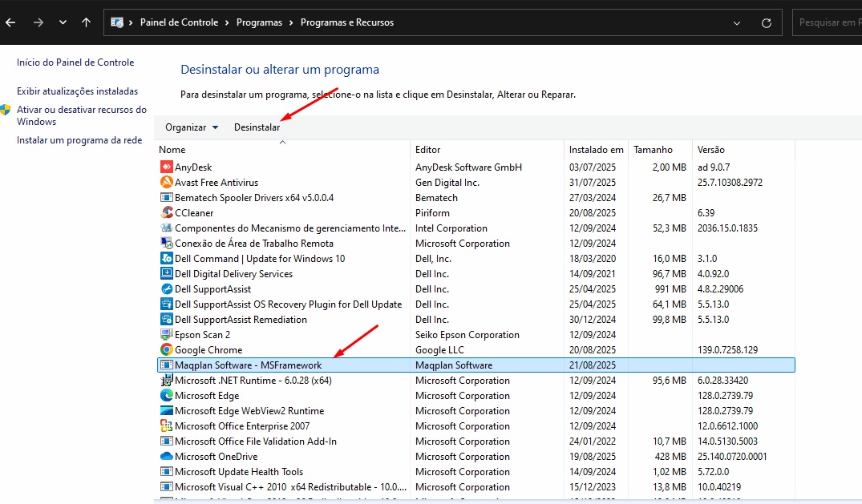Select Dell SupportAssist Remediation icon

click(x=166, y=320)
